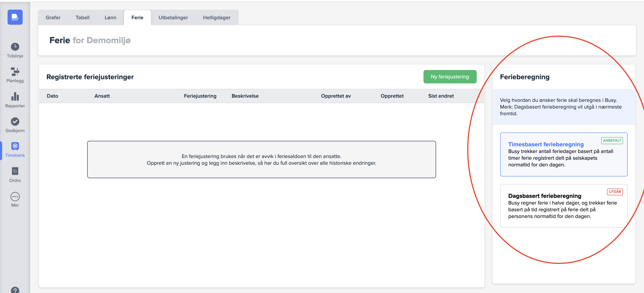The image size is (644, 293).
Task: Select the Timebank sidebar icon
Action: (15, 146)
